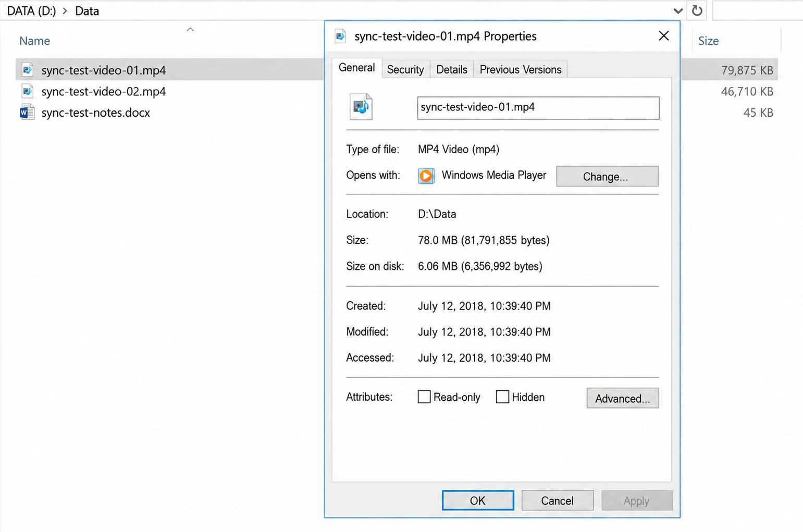Viewport: 803px width, 532px height.
Task: Click the breadcrumb arrow after DATA (D:)
Action: pos(65,11)
